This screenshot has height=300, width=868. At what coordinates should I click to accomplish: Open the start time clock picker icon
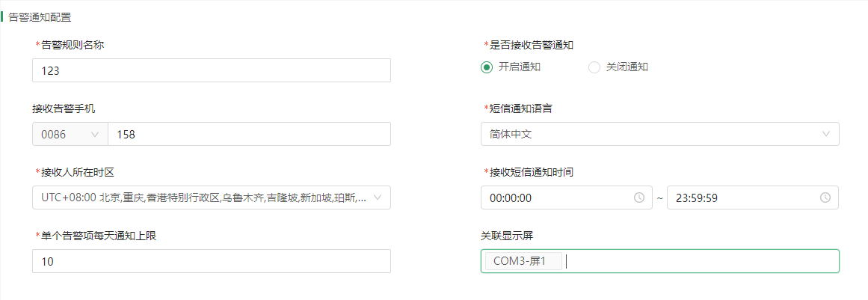coord(638,198)
